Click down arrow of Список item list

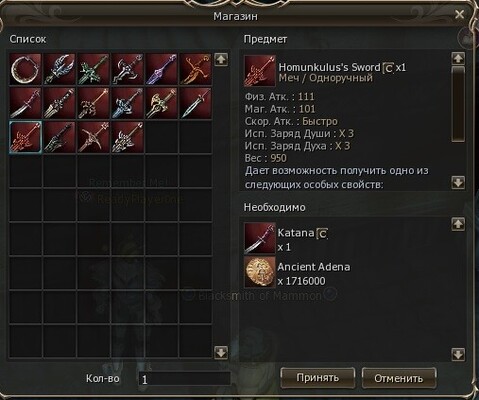click(x=221, y=352)
